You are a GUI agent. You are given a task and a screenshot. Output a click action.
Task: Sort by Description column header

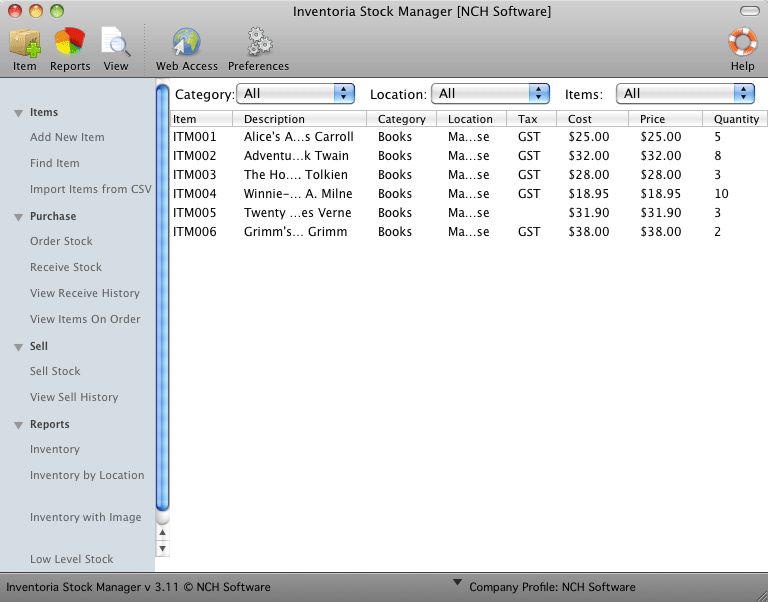274,119
